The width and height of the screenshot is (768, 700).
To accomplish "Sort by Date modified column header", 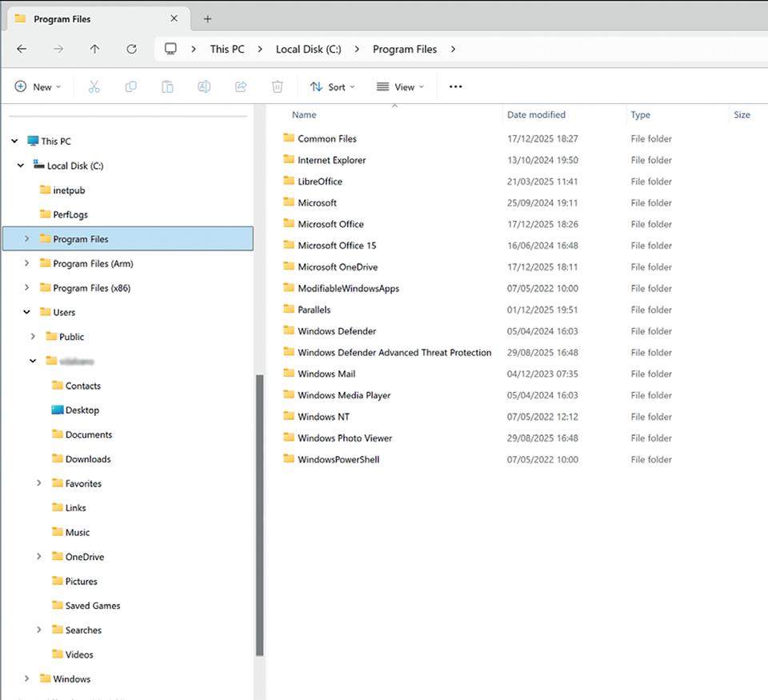I will (x=536, y=114).
